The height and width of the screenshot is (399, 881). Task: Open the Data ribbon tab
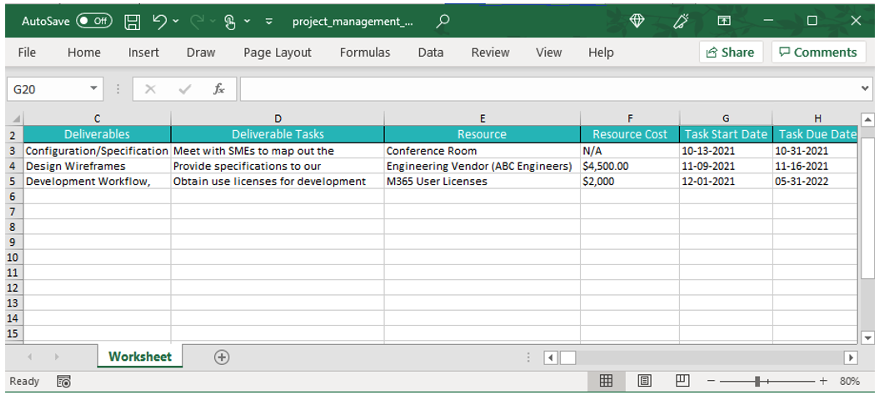pos(430,53)
